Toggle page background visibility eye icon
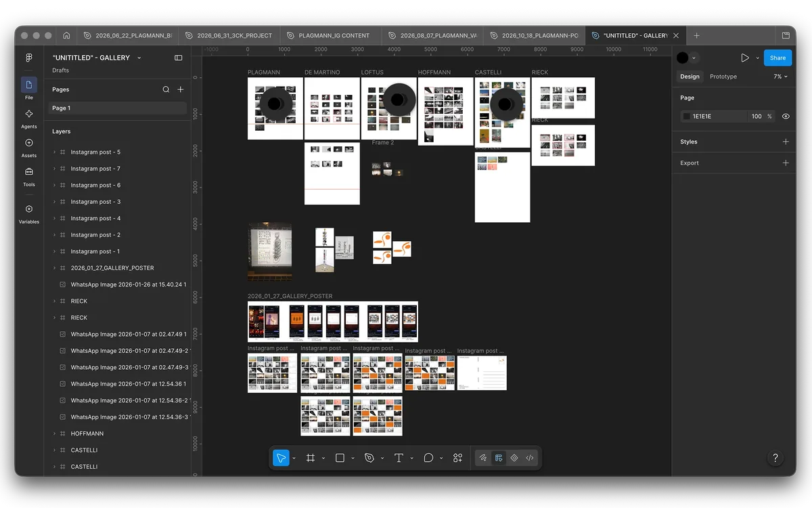Viewport: 812px width, 508px height. (786, 117)
